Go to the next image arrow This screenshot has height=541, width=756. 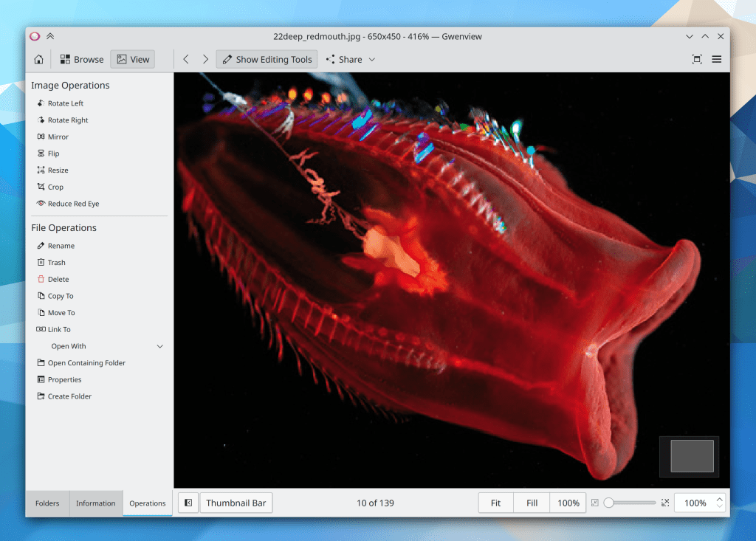205,59
